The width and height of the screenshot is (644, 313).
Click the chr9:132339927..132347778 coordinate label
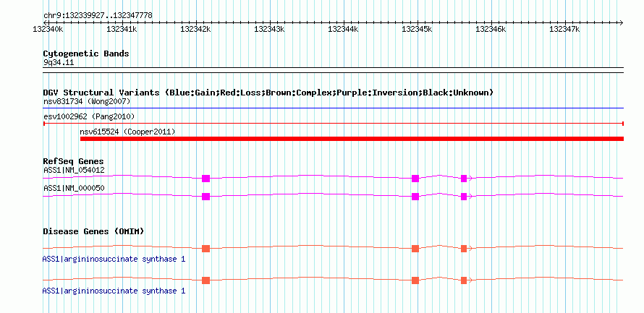click(x=98, y=16)
